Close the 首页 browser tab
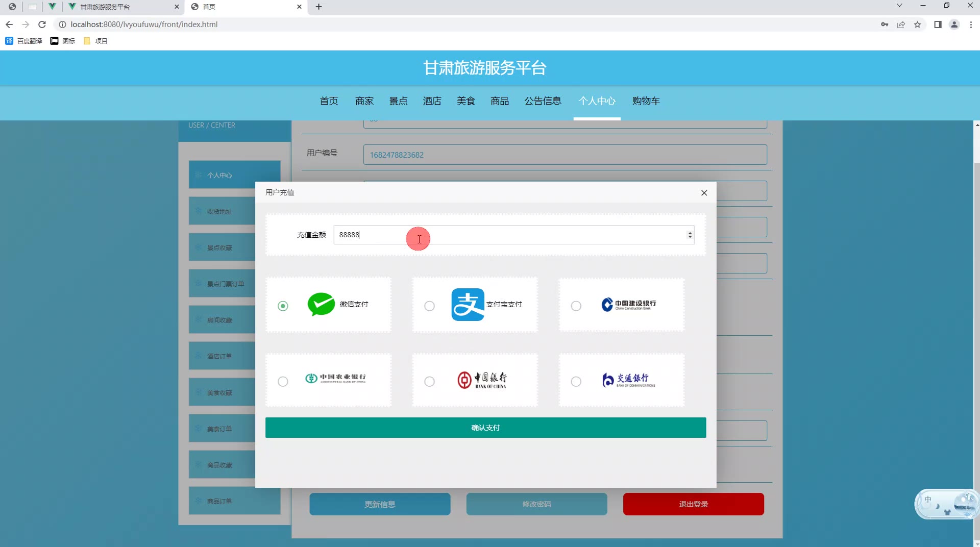 tap(299, 7)
